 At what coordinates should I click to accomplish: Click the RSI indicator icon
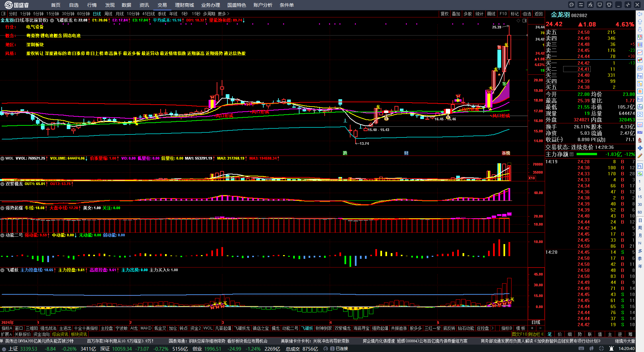(640, 132)
